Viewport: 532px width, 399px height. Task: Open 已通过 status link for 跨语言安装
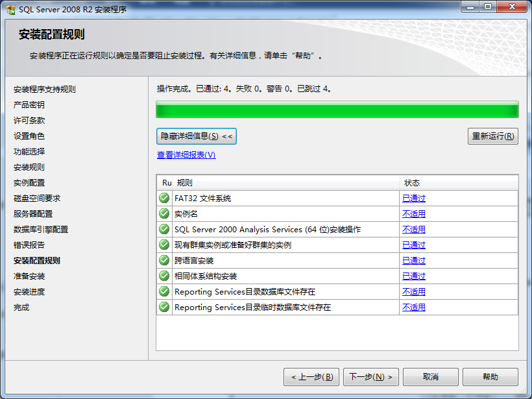[x=413, y=261]
